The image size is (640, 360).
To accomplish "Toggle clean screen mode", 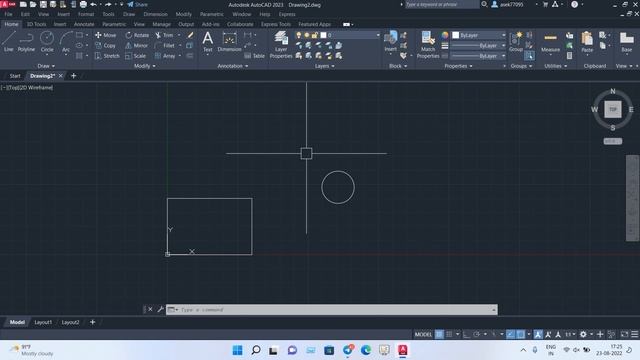I will click(x=624, y=334).
